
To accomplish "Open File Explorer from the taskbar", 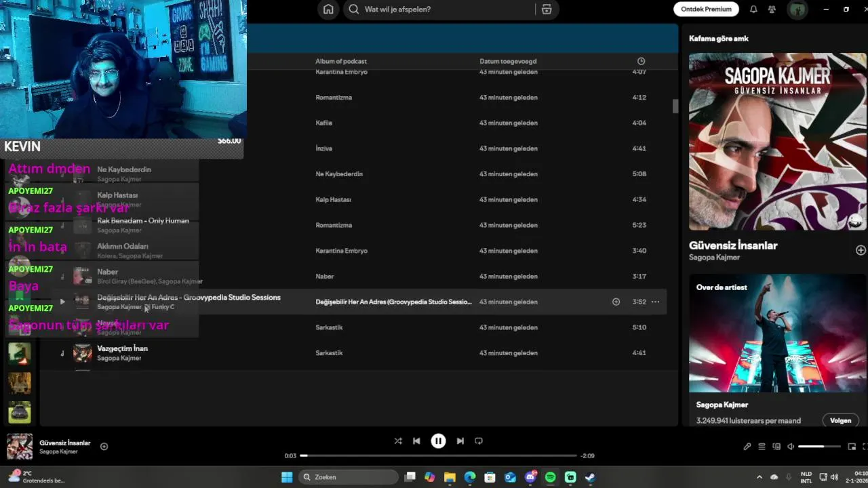I will pyautogui.click(x=450, y=477).
